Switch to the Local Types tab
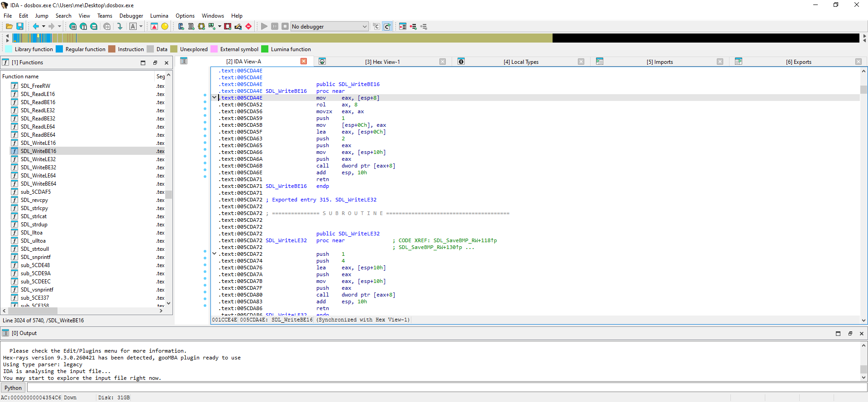Screen dimensions: 868x402 pyautogui.click(x=521, y=62)
